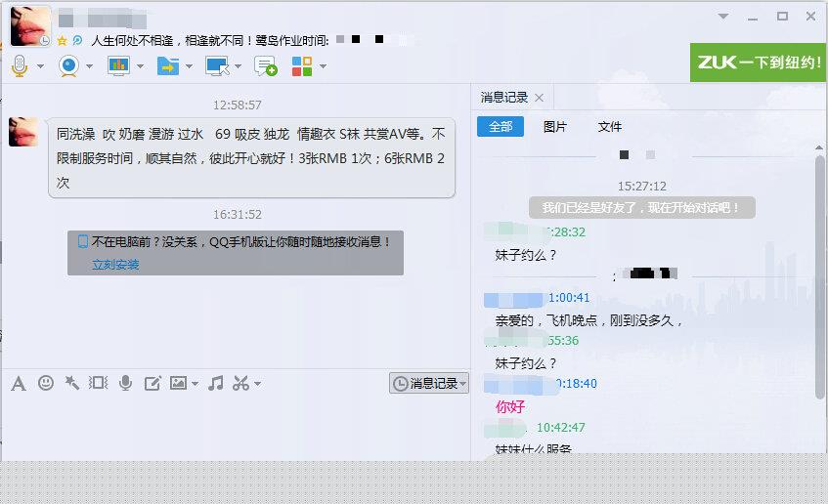Toggle the 消息记录 history panel button

click(x=428, y=383)
